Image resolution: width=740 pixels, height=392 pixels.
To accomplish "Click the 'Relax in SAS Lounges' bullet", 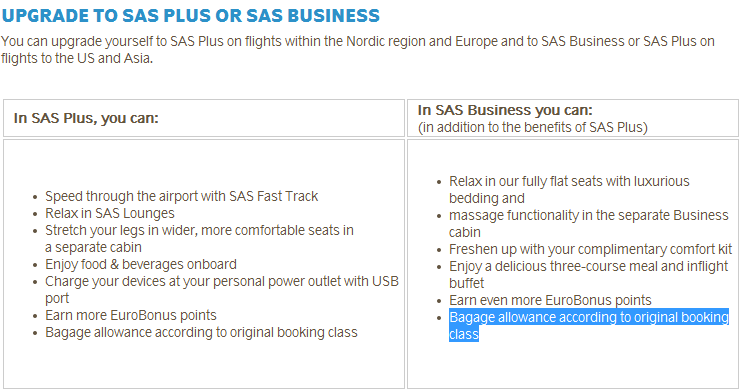I will click(x=109, y=213).
